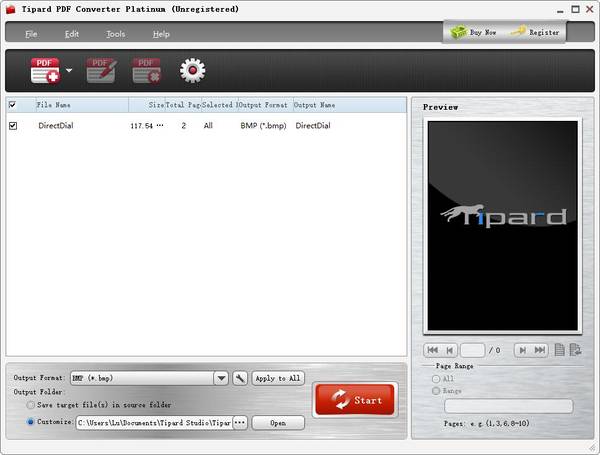Click the page range input field

[509, 406]
